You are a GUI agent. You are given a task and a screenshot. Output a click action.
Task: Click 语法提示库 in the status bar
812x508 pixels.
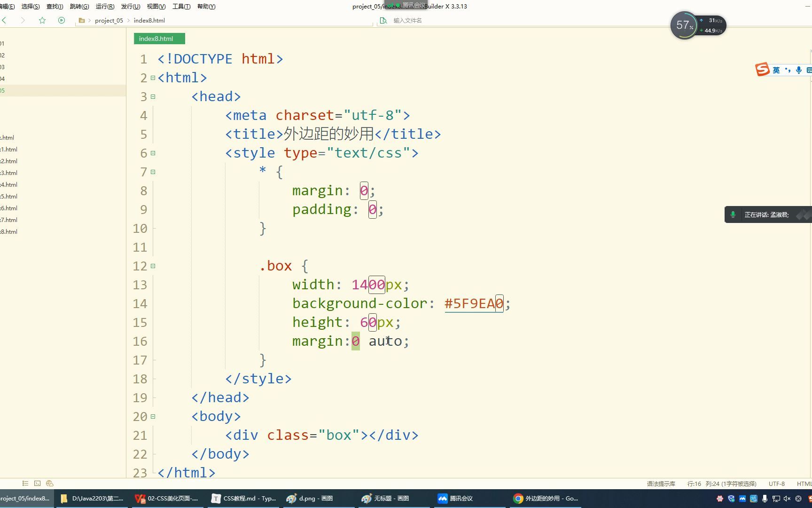pos(661,484)
